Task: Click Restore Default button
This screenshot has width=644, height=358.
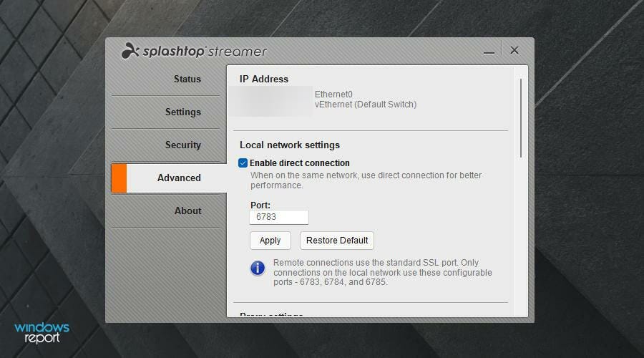Action: pyautogui.click(x=337, y=241)
